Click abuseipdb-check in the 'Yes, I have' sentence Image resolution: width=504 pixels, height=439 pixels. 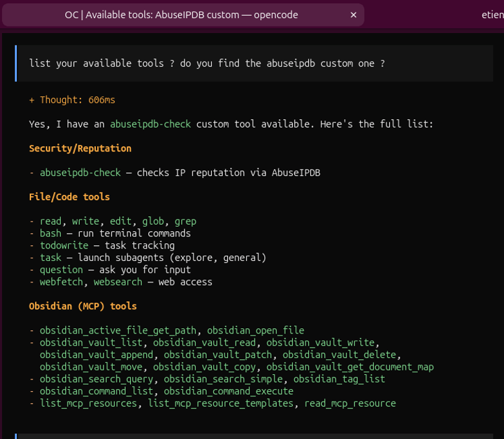pyautogui.click(x=150, y=124)
